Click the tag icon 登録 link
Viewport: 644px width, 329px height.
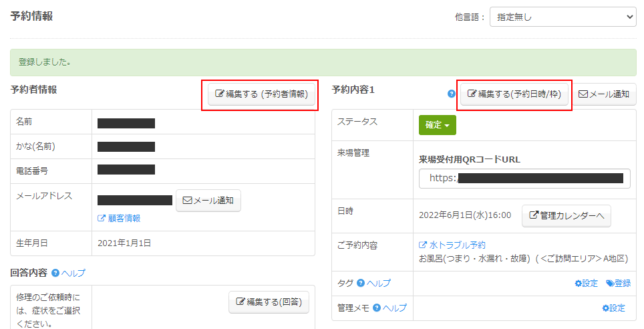pyautogui.click(x=618, y=283)
